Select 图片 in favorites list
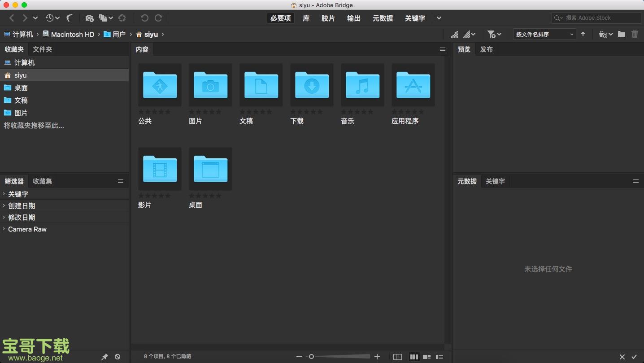The height and width of the screenshot is (363, 644). [x=64, y=113]
